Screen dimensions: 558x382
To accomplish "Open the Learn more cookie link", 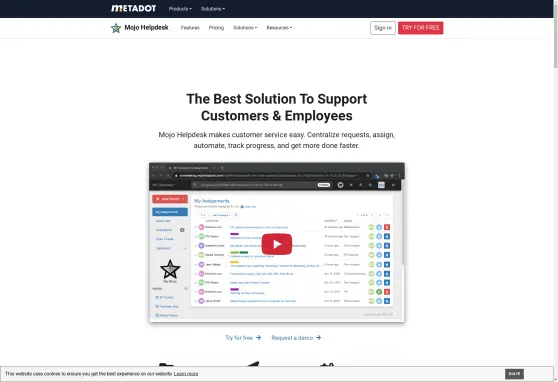I will (186, 374).
